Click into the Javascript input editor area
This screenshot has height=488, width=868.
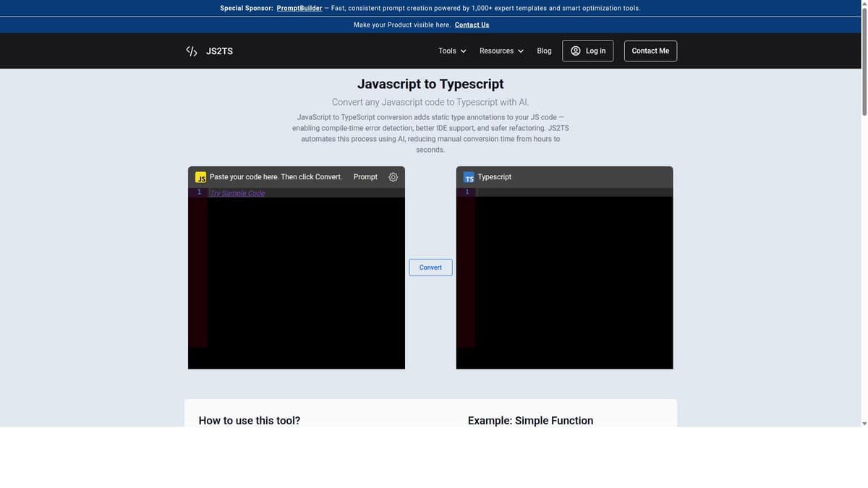click(306, 278)
